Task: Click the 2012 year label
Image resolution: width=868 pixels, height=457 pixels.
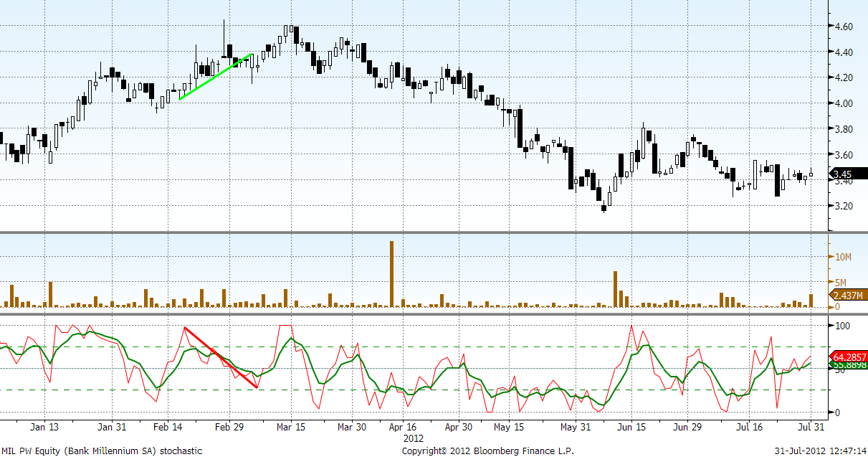Action: tap(414, 438)
